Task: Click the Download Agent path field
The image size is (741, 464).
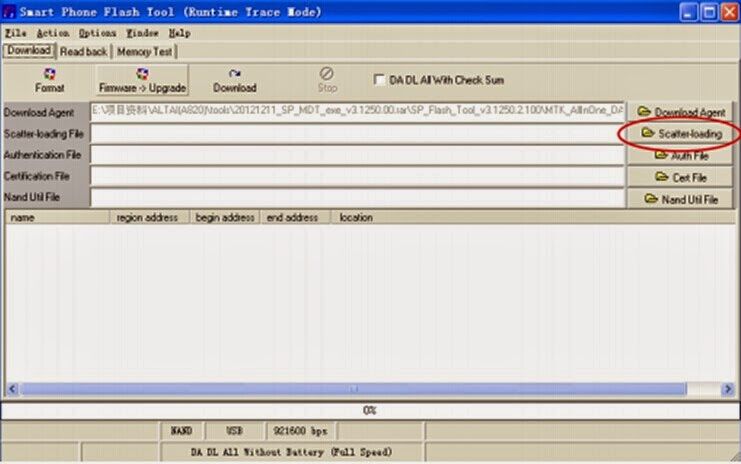Action: click(358, 112)
